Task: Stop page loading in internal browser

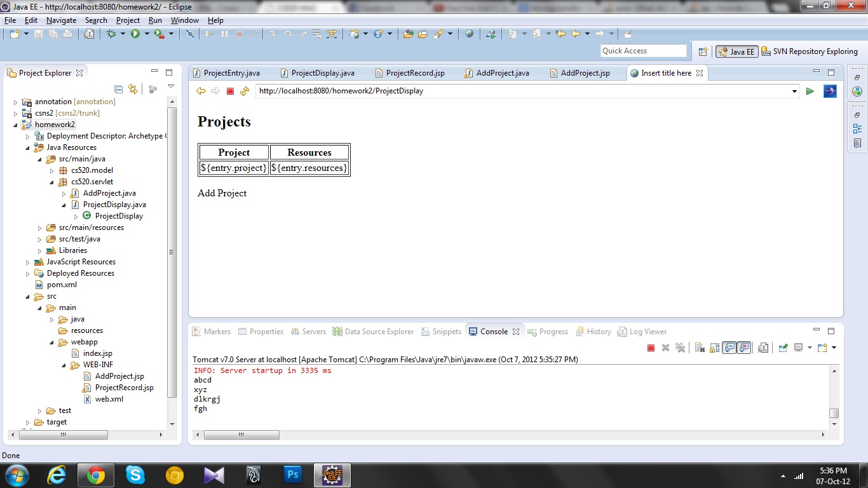Action: 230,91
